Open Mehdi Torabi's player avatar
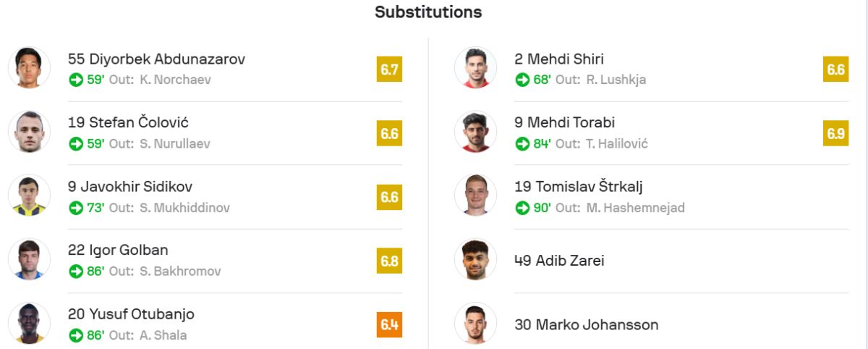 pyautogui.click(x=475, y=132)
